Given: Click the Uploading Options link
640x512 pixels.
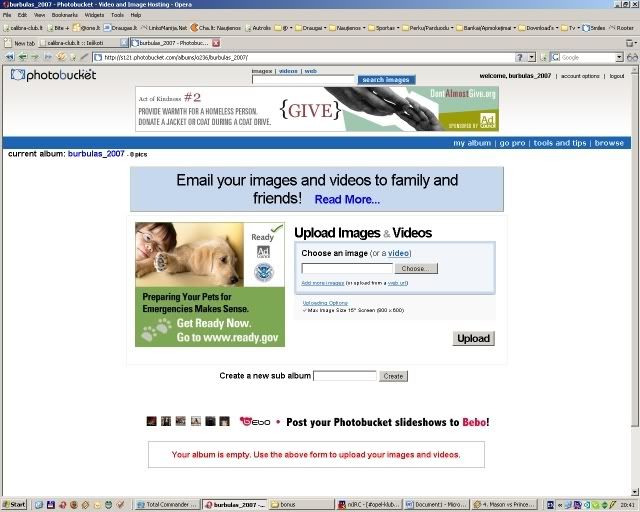Looking at the screenshot, I should tap(325, 302).
